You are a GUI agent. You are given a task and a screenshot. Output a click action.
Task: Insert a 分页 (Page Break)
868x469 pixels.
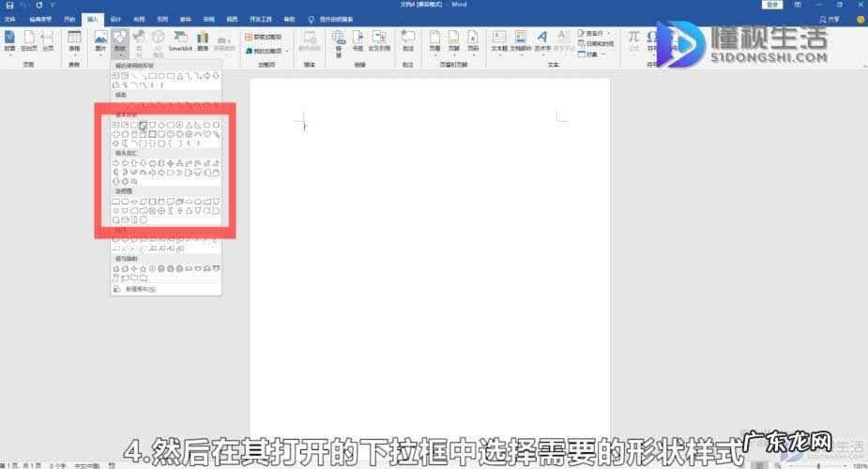tap(48, 41)
